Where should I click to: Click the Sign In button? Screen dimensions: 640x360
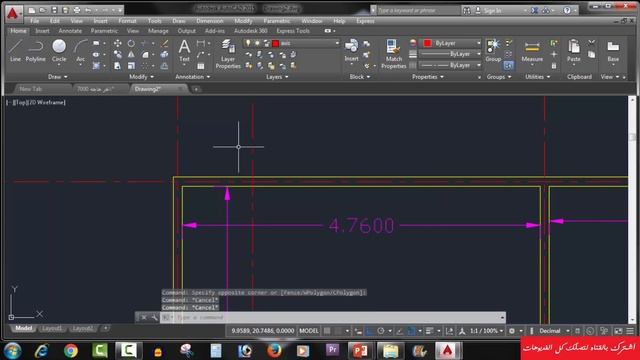coord(492,11)
